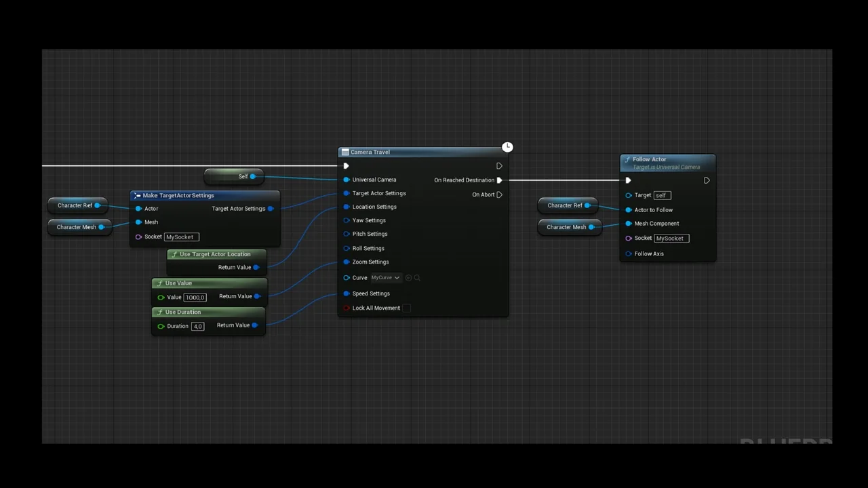Click the Target Actor Settings output pin
This screenshot has width=868, height=488.
coord(271,208)
